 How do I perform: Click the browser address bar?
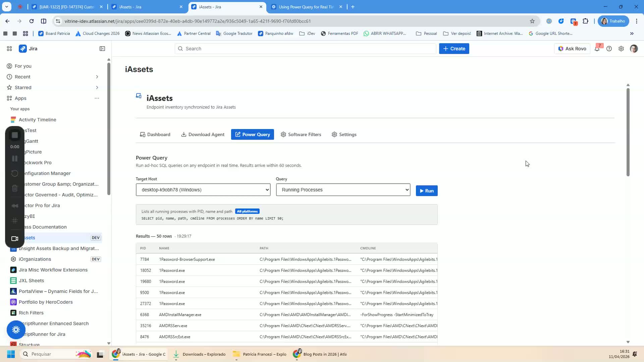(x=295, y=21)
